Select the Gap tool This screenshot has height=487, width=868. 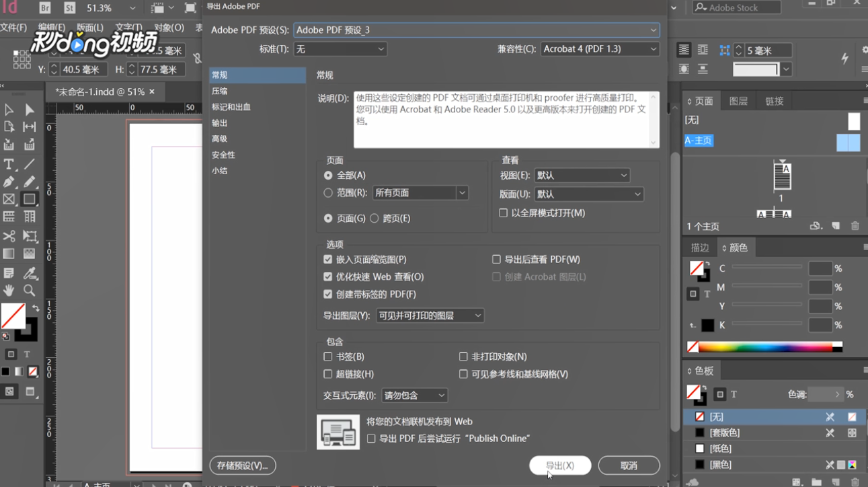tap(30, 127)
